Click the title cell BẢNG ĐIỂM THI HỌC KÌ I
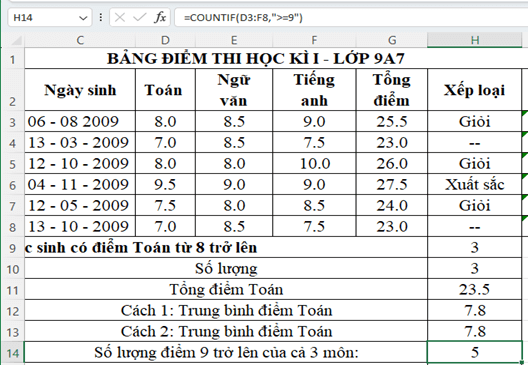The width and height of the screenshot is (528, 365). click(256, 59)
